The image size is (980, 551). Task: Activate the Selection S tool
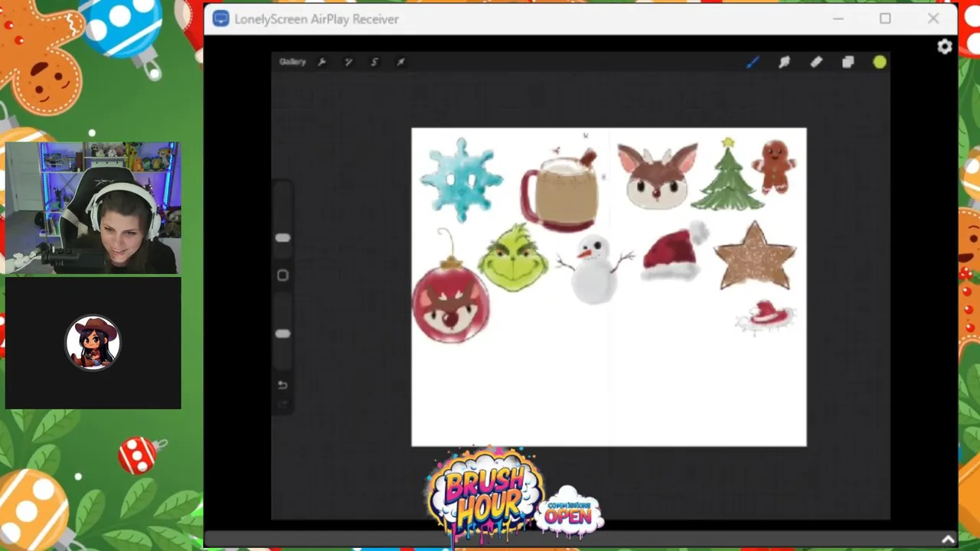(x=374, y=62)
